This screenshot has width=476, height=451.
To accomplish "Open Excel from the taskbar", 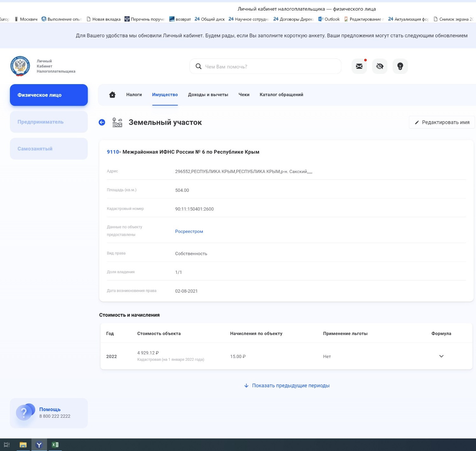I will pyautogui.click(x=55, y=445).
